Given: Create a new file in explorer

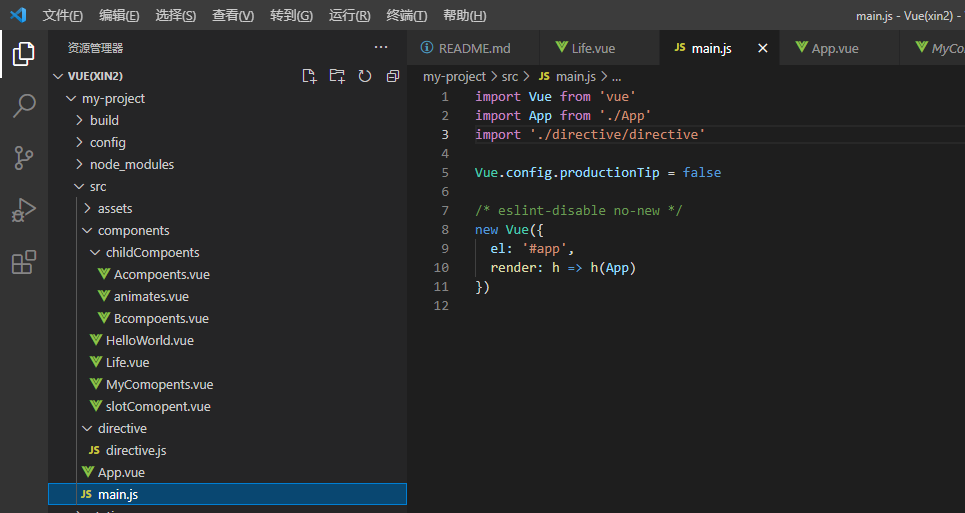Looking at the screenshot, I should (x=310, y=76).
